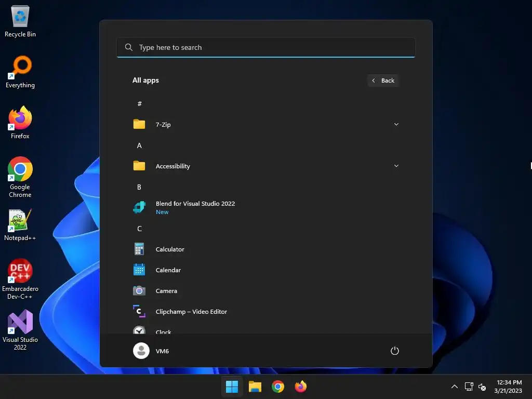Click the Clock app icon
Viewport: 532px width, 399px height.
139,330
